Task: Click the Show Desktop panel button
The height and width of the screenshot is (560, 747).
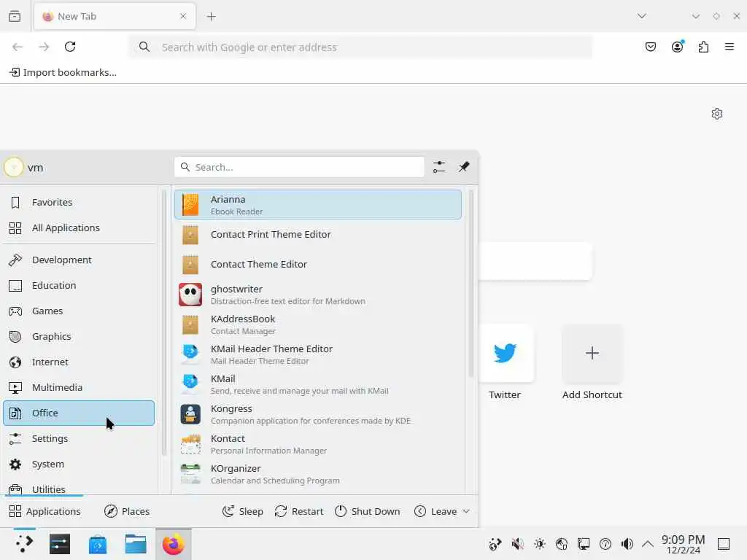Action: pos(724,544)
